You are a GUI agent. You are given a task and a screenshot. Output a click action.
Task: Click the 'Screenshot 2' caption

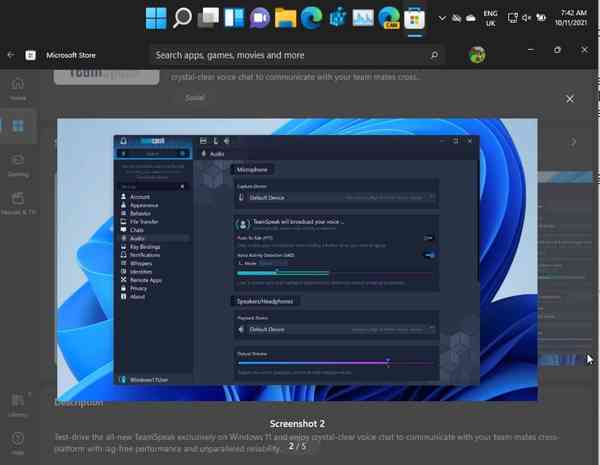point(297,424)
